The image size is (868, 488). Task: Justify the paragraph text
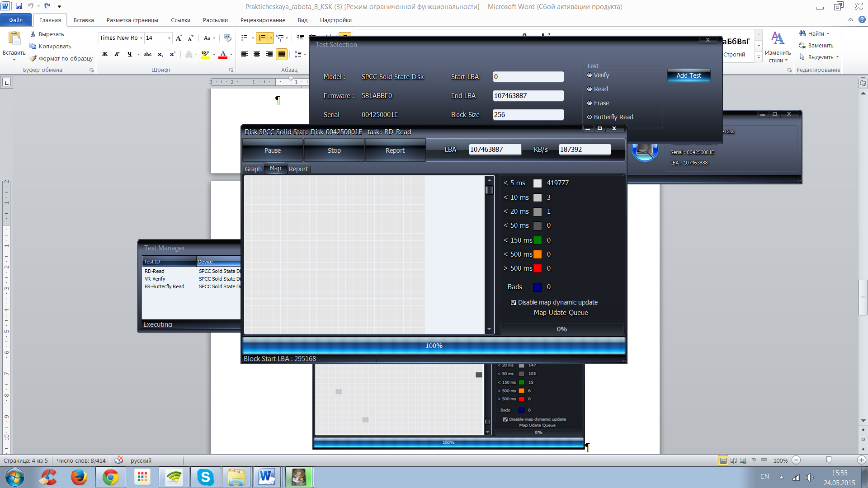click(282, 54)
